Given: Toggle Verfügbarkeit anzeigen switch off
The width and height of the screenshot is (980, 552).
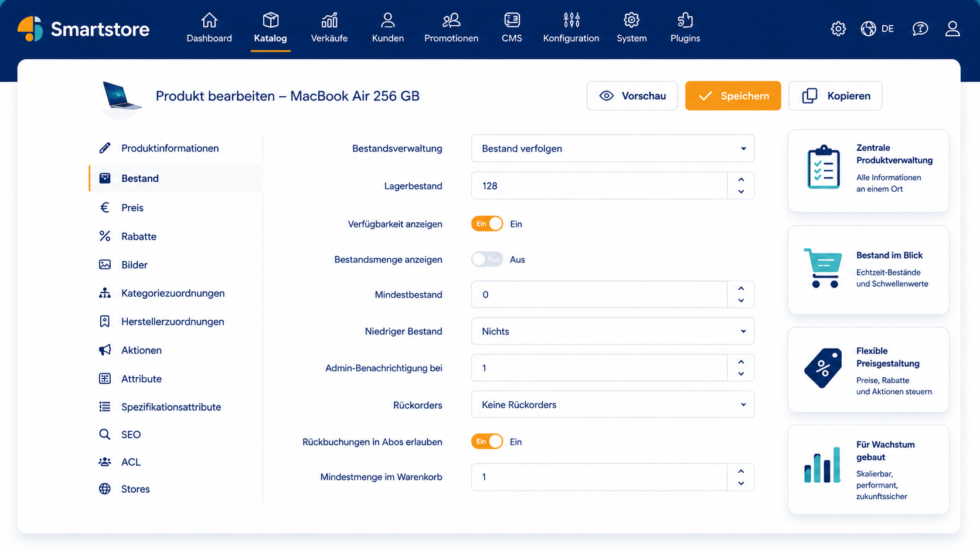Looking at the screenshot, I should [x=487, y=223].
